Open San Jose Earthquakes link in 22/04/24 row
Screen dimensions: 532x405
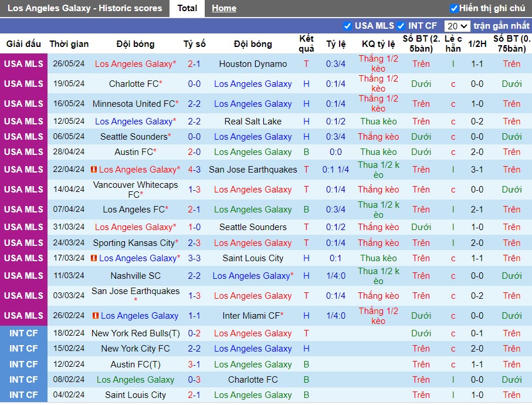coord(253,170)
